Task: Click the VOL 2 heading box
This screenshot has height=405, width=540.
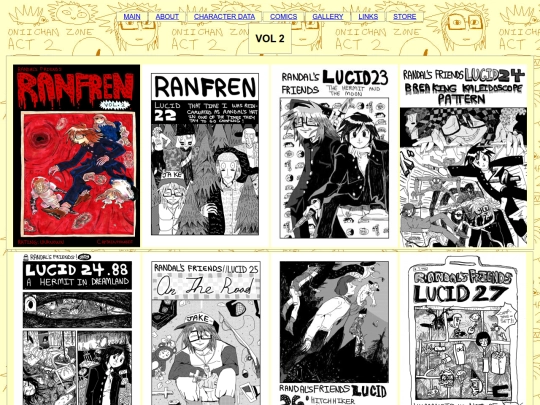Action: coord(270,39)
